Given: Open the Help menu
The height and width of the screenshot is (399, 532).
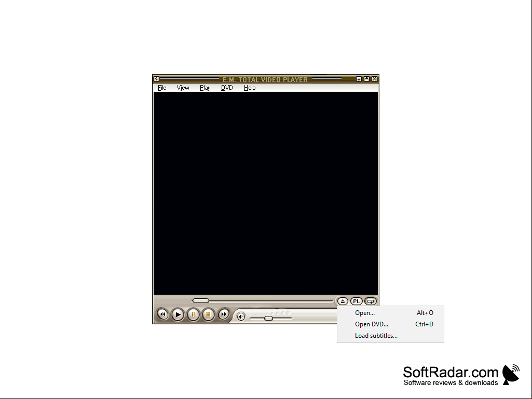Looking at the screenshot, I should point(250,88).
